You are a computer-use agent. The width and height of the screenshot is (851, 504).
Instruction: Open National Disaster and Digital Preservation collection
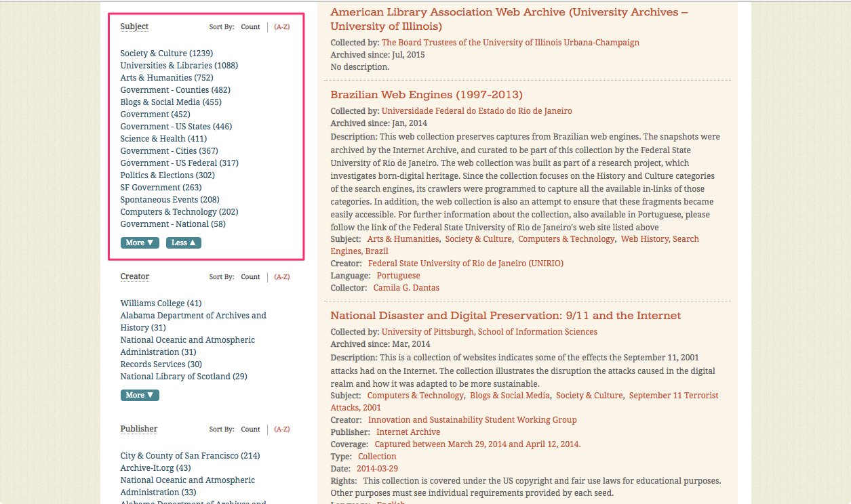(x=505, y=316)
